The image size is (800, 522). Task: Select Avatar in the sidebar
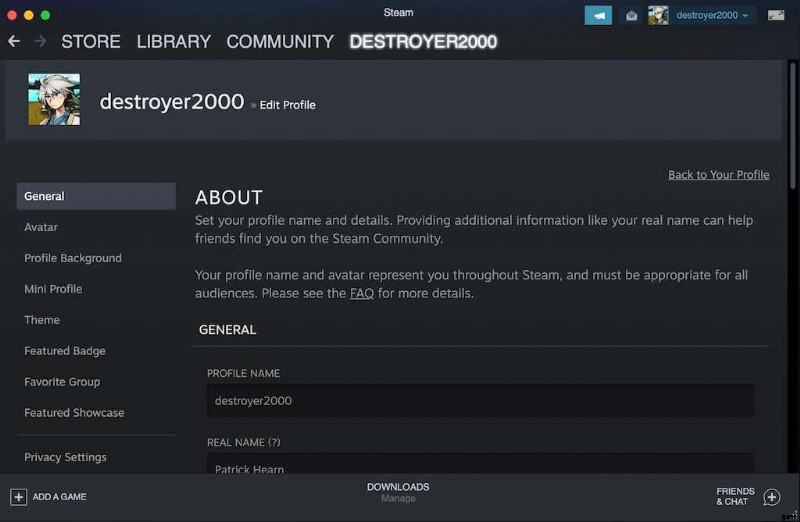coord(41,227)
